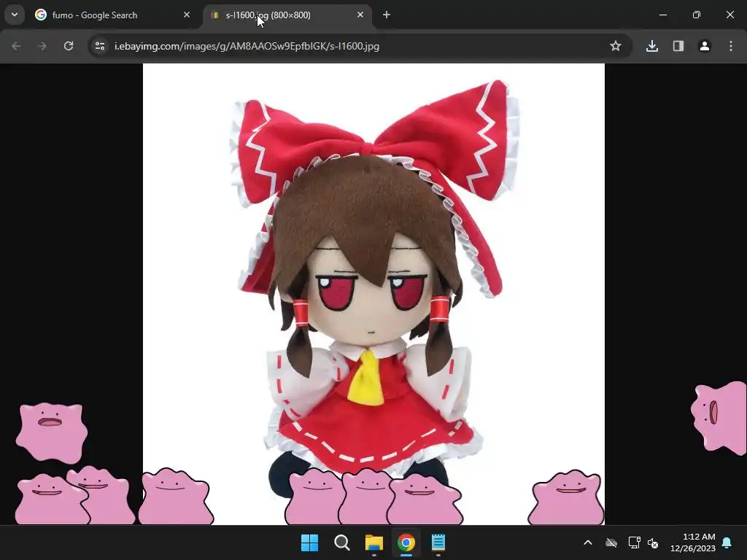Open the tab search dropdown arrow
747x560 pixels.
(x=15, y=15)
